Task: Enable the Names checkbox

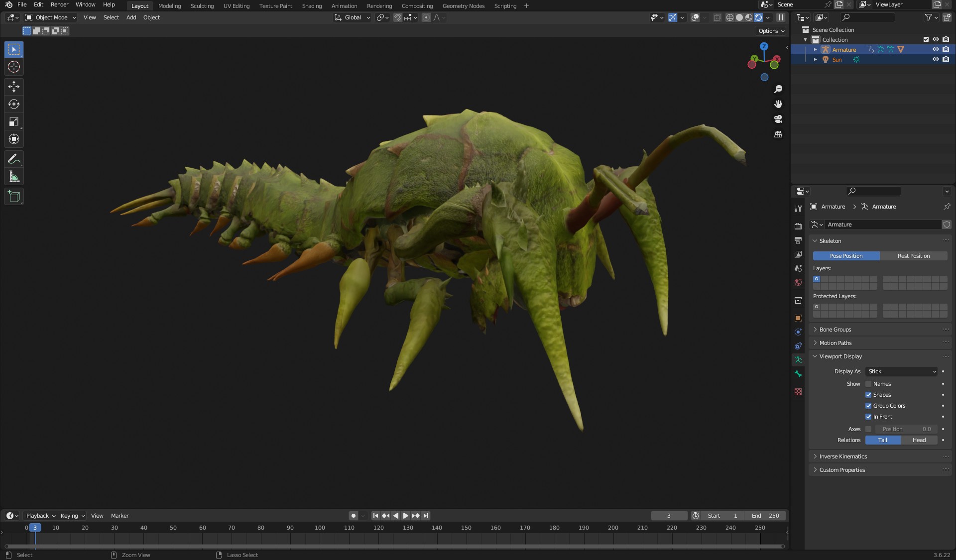Action: pos(868,384)
